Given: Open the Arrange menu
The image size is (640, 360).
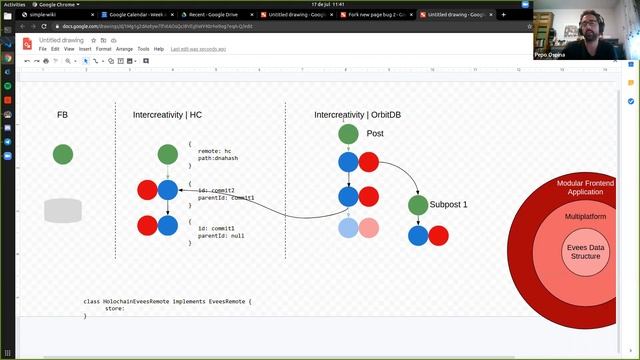Looking at the screenshot, I should click(x=124, y=49).
